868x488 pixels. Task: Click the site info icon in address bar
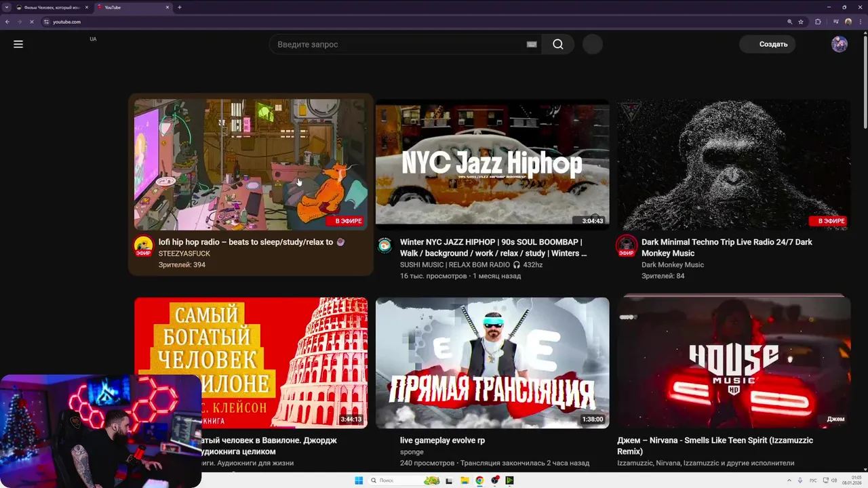tap(47, 22)
